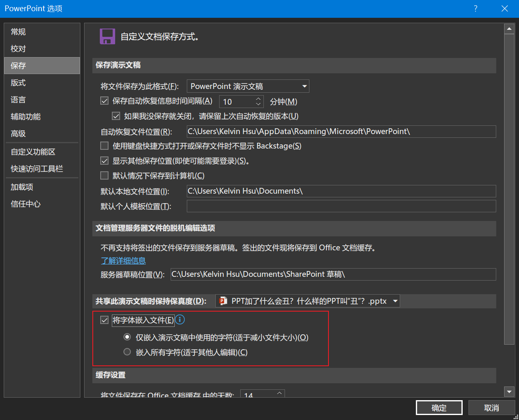Viewport: 519px width, 420px height.
Task: Open the 自定义功能区 category
Action: [x=42, y=152]
